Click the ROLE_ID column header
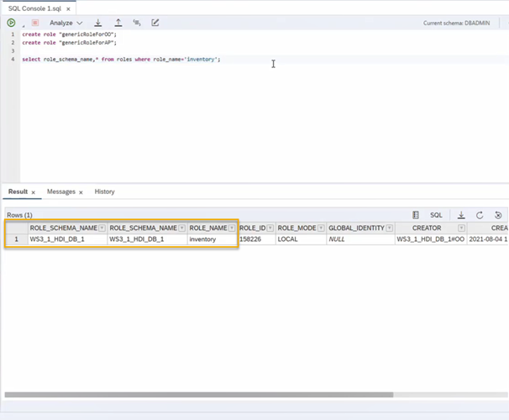This screenshot has width=509, height=420. 252,228
